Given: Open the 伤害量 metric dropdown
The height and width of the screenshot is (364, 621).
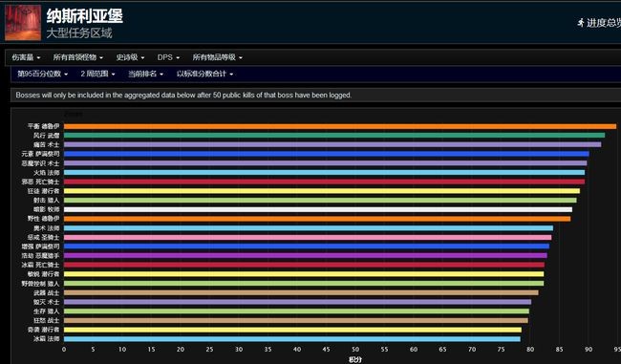Looking at the screenshot, I should (26, 57).
